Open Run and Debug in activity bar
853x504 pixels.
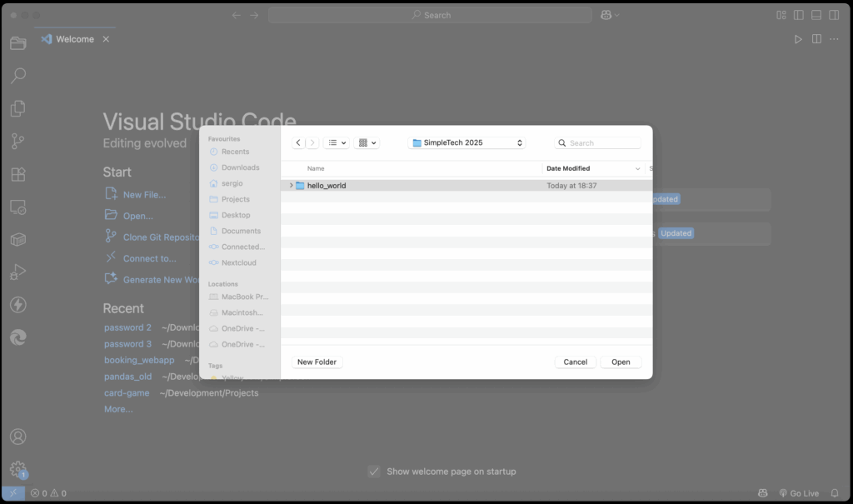point(18,272)
